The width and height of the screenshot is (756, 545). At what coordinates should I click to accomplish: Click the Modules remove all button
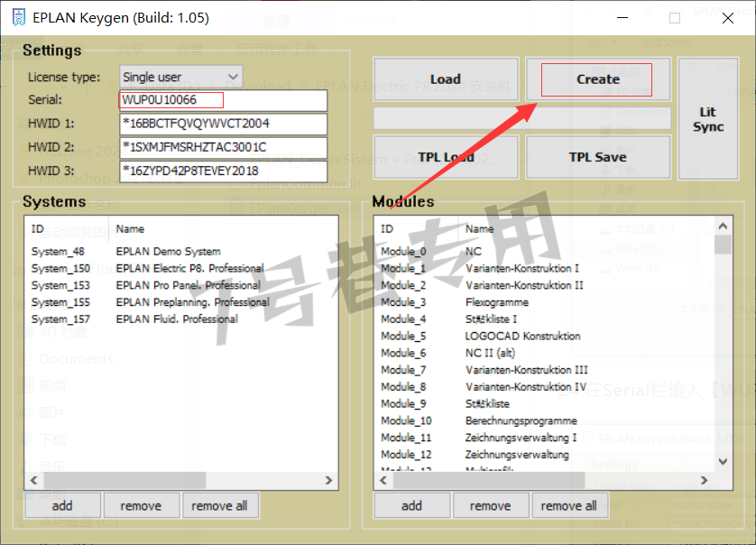[569, 505]
